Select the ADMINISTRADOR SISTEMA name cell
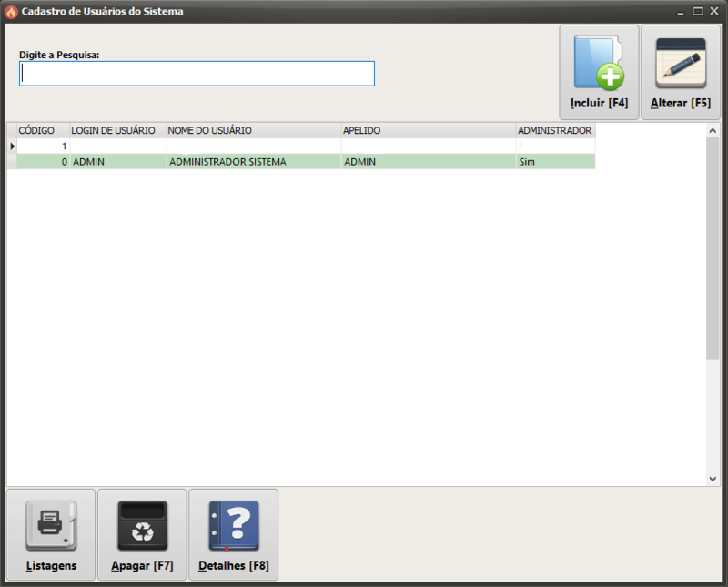728x587 pixels. [254, 162]
